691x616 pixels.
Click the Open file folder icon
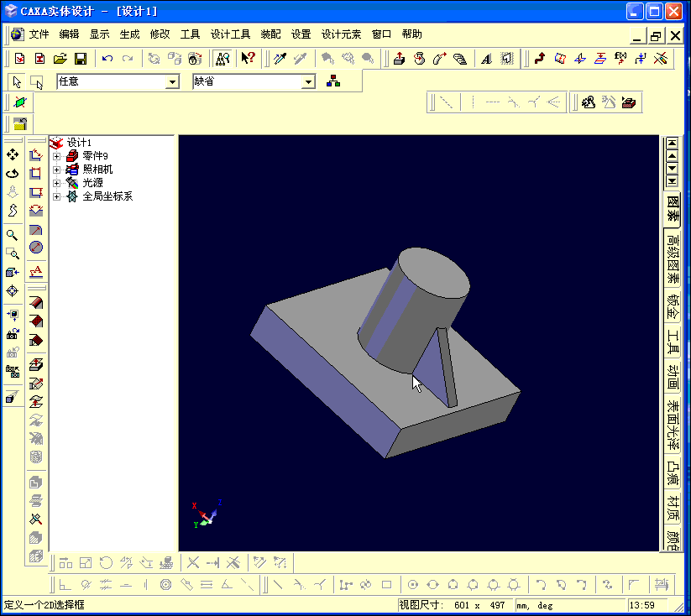point(60,59)
